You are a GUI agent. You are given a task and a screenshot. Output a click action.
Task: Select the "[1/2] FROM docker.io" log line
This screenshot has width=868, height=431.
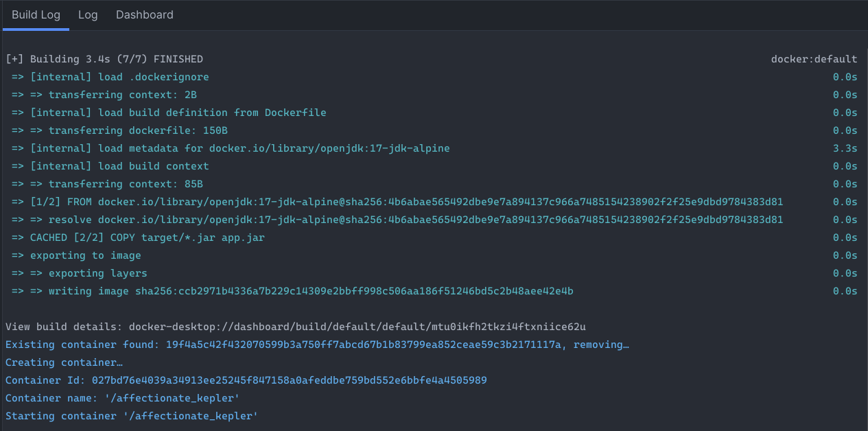[397, 202]
